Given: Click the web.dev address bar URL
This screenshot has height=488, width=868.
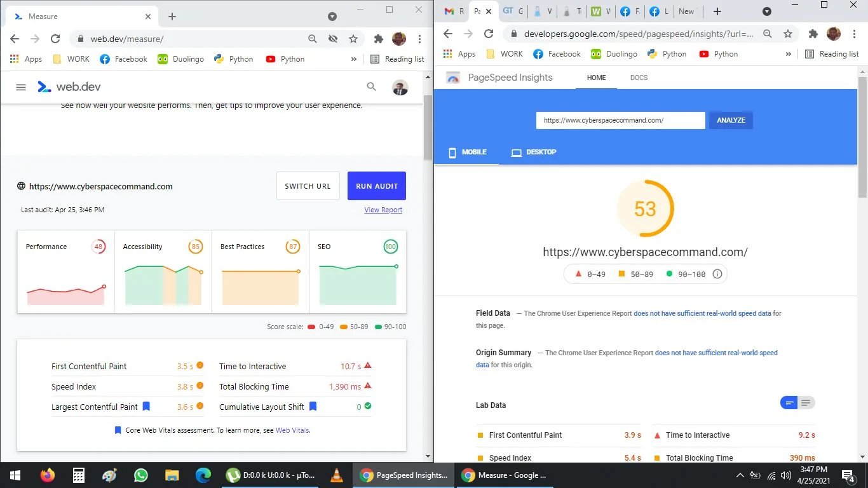Looking at the screenshot, I should point(127,39).
